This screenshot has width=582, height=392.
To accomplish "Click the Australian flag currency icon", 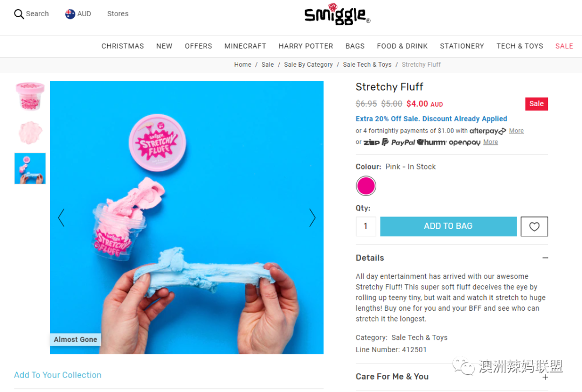I will (x=70, y=14).
